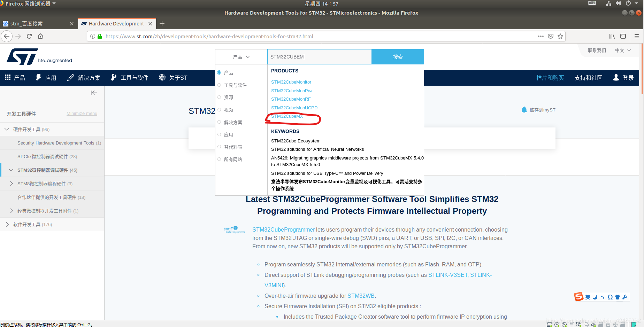Open SPC5x微控制器调试硬件 (28) item
This screenshot has width=644, height=327.
(x=47, y=156)
